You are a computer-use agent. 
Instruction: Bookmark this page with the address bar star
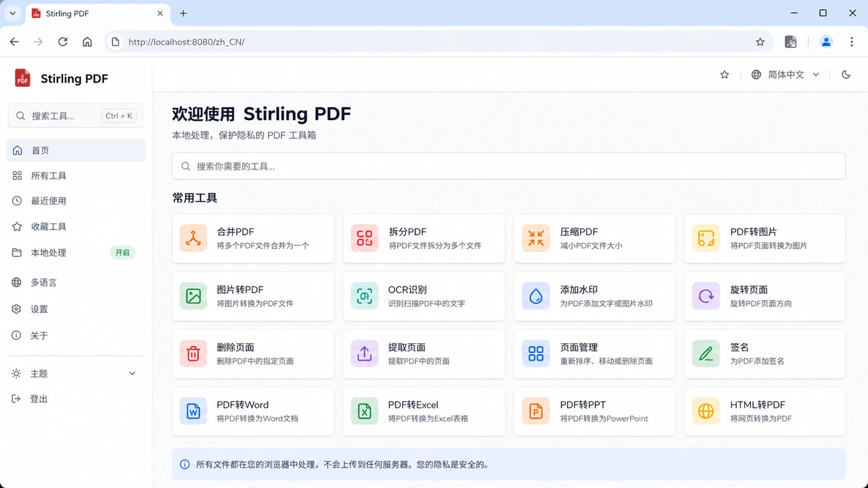[x=760, y=42]
